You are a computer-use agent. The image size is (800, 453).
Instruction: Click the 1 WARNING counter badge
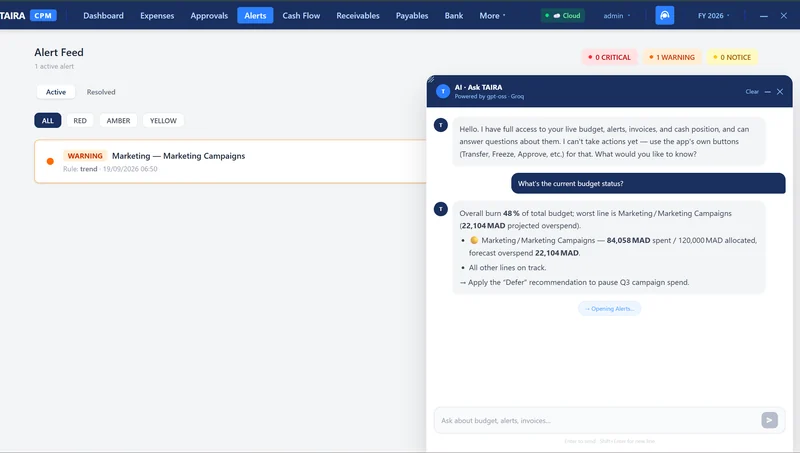tap(672, 57)
